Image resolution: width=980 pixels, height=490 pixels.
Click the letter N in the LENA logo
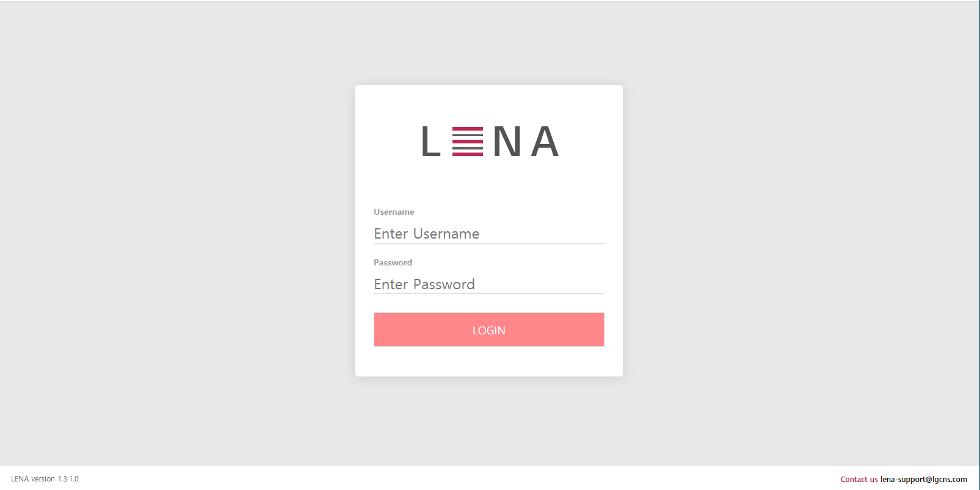click(507, 142)
